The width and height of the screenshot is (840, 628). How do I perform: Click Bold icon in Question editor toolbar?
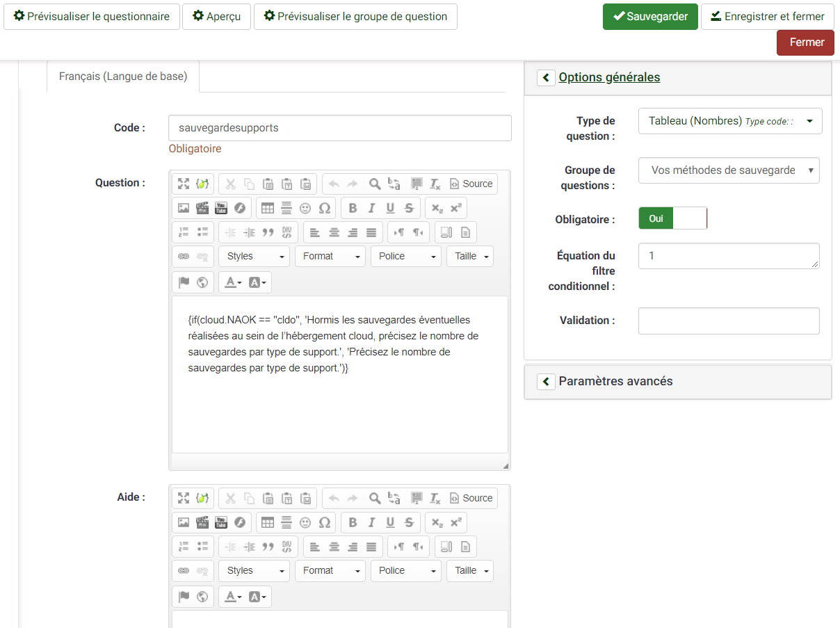(353, 208)
